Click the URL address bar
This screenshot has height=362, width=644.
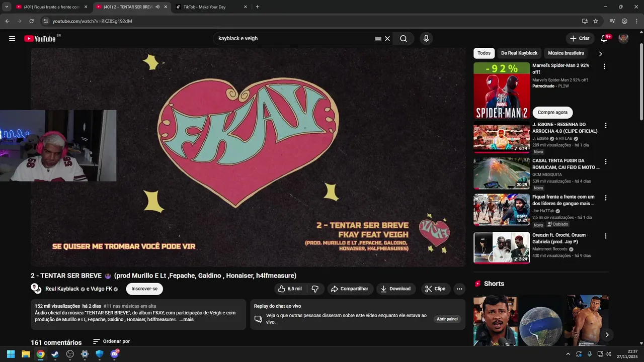point(312,21)
